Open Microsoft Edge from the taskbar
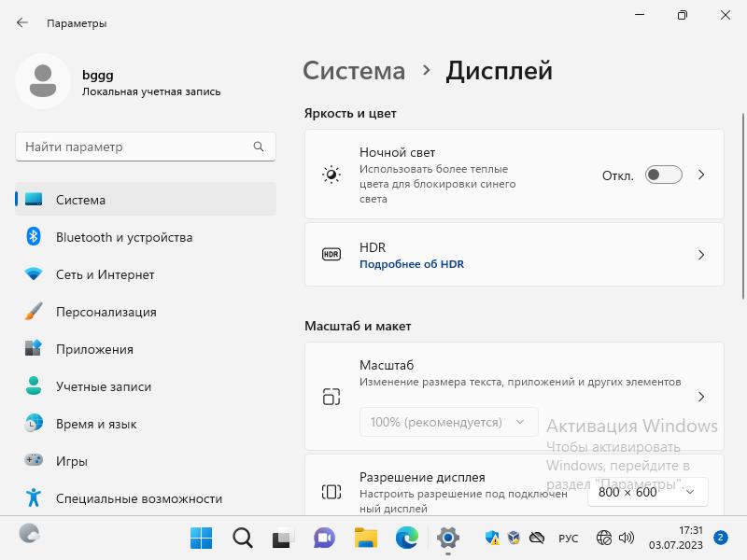 (406, 538)
